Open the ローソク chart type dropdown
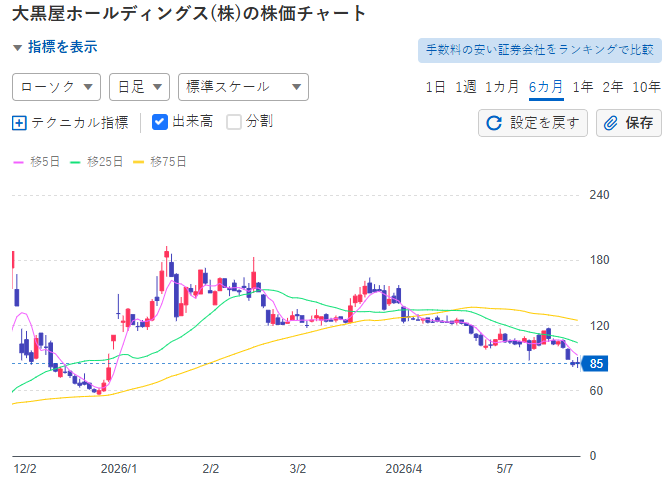 (x=56, y=87)
